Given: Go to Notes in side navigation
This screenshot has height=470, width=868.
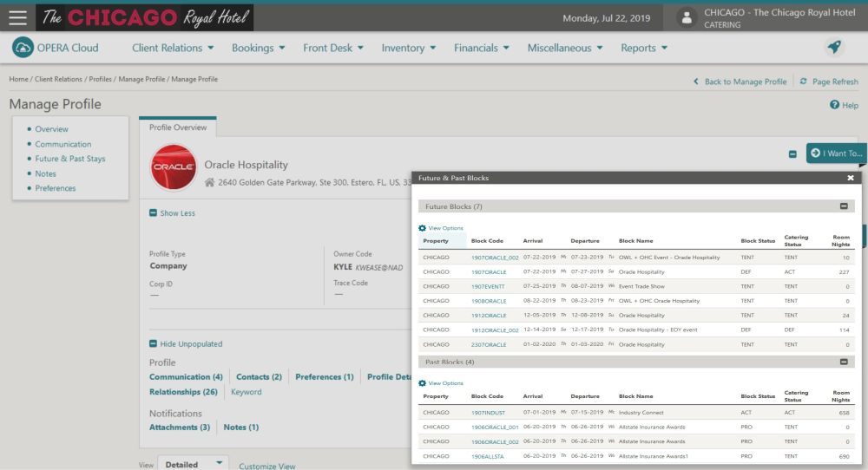Looking at the screenshot, I should pyautogui.click(x=45, y=173).
